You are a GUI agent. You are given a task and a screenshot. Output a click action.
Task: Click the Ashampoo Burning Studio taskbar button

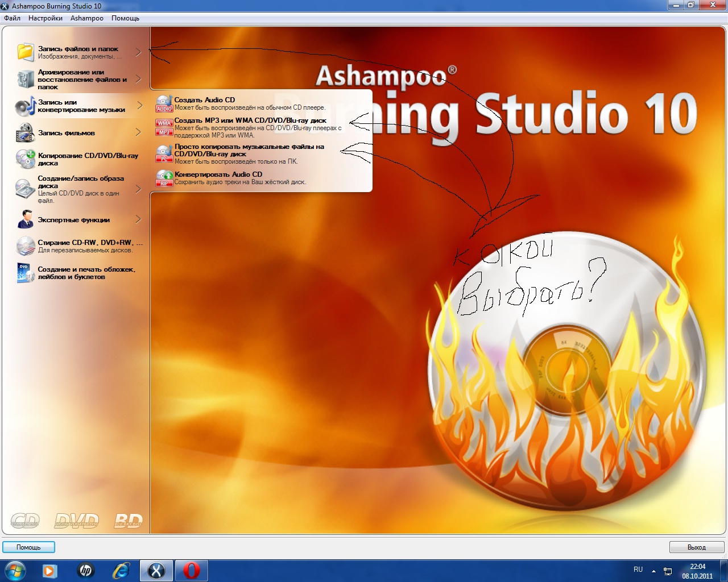coord(156,571)
